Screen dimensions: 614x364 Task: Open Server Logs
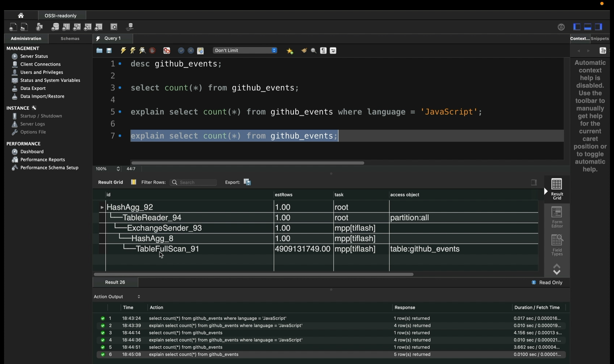[32, 124]
